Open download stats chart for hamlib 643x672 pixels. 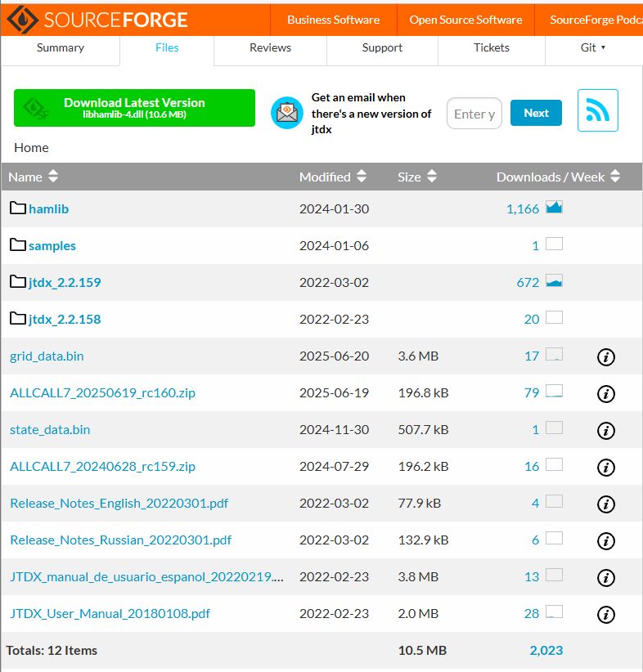pyautogui.click(x=554, y=207)
